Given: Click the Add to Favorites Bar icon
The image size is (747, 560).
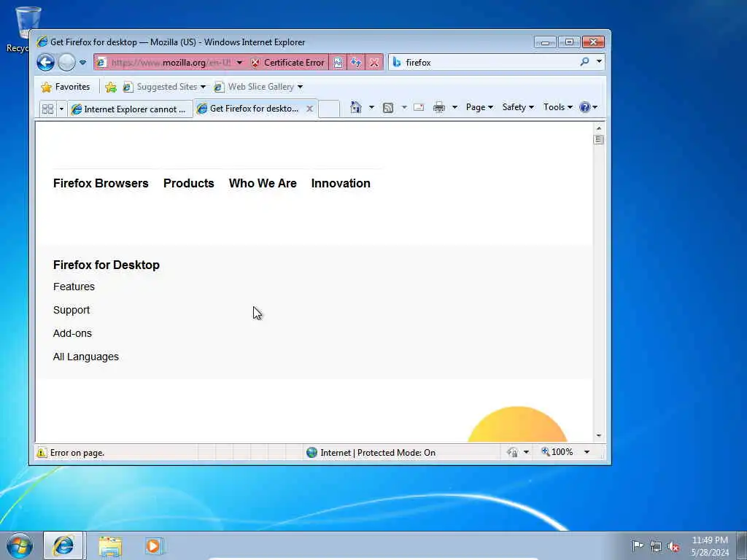Looking at the screenshot, I should point(111,87).
